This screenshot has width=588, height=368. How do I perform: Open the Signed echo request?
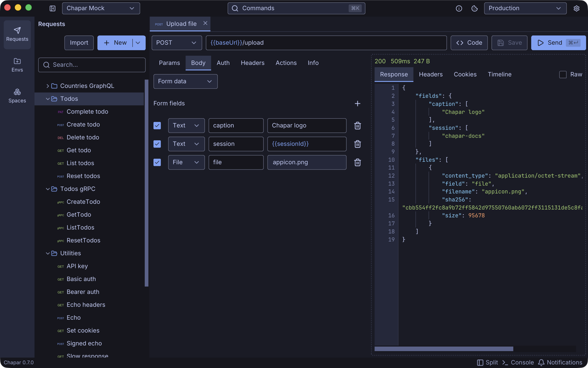click(x=89, y=343)
